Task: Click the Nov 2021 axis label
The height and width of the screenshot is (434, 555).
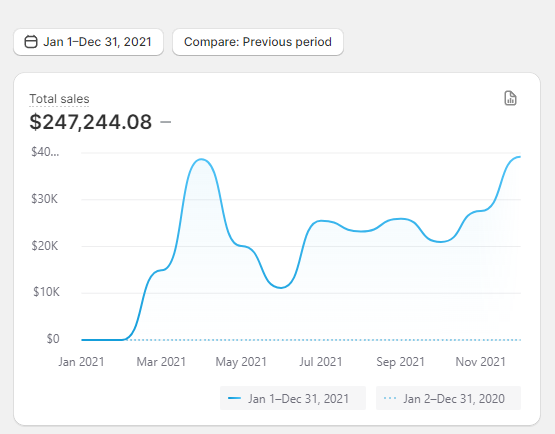Action: [480, 362]
